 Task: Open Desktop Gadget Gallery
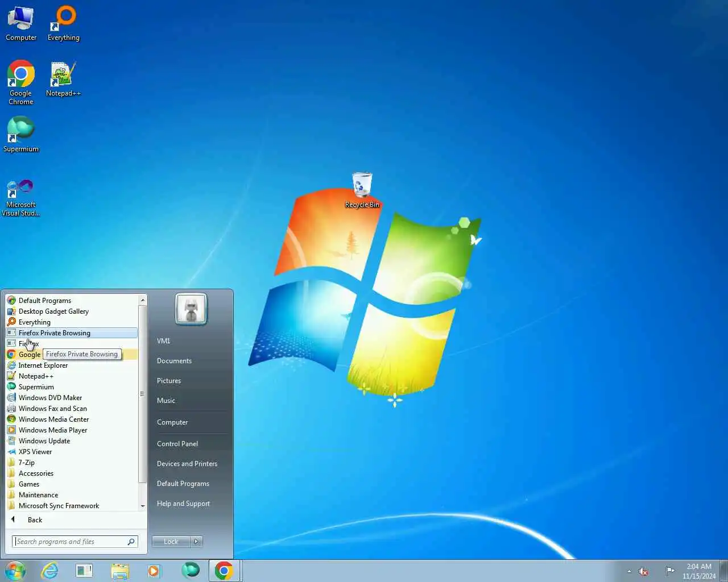[72, 311]
